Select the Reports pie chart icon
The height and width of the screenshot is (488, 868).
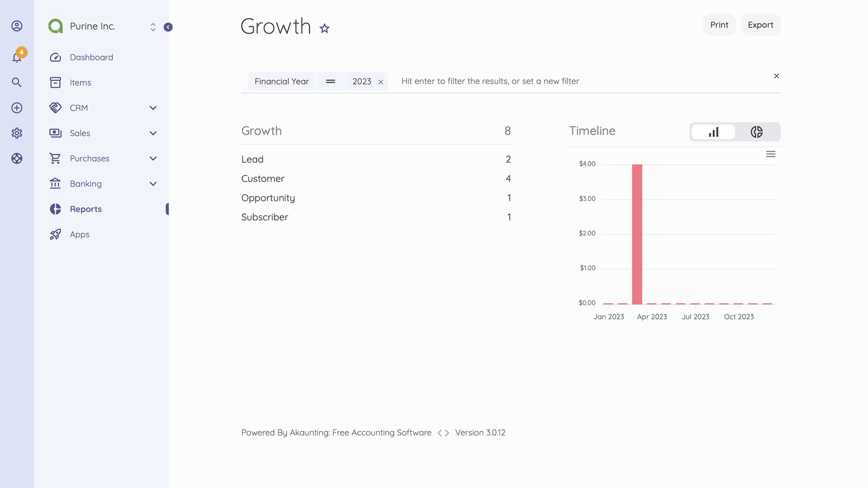point(55,209)
